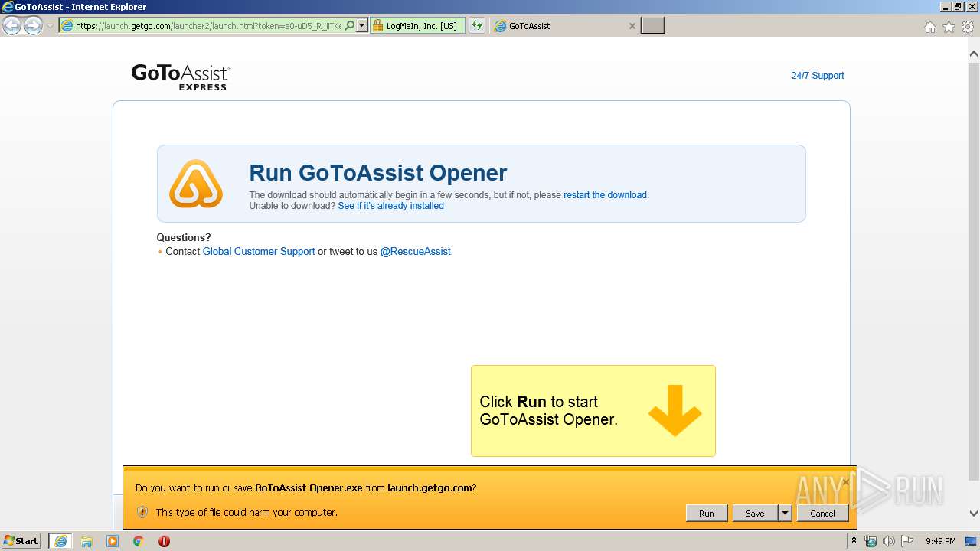Screen dimensions: 980x551
Task: Click the GoToAssist Express logo
Action: click(181, 77)
